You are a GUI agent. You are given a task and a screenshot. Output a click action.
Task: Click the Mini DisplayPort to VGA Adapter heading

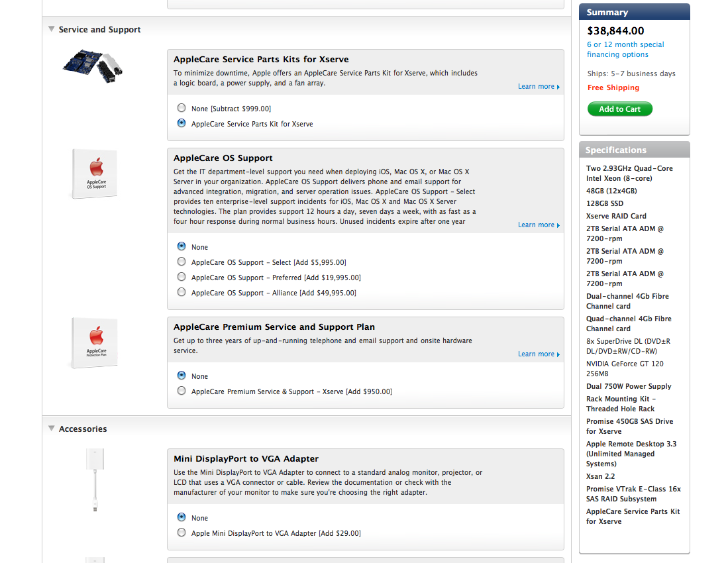(246, 458)
